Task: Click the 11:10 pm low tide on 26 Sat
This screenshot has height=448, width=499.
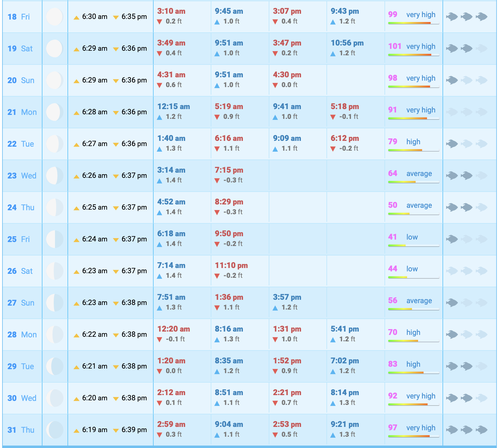Action: pos(231,266)
